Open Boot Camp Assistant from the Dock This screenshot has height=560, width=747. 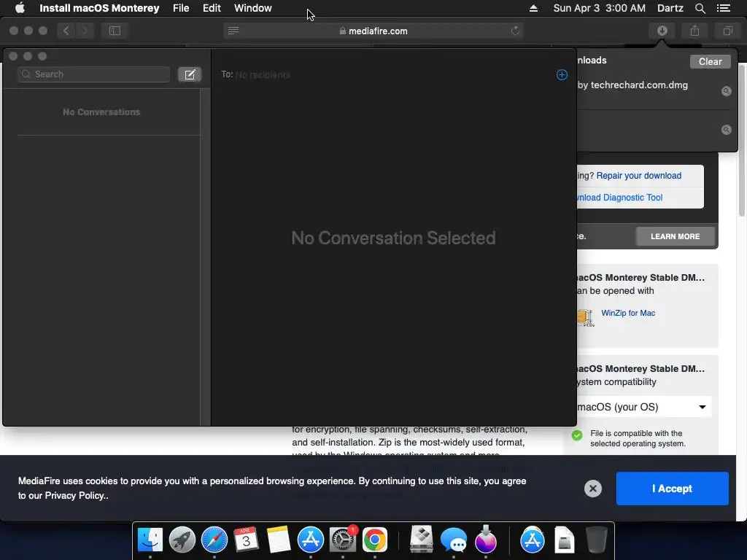coord(421,540)
